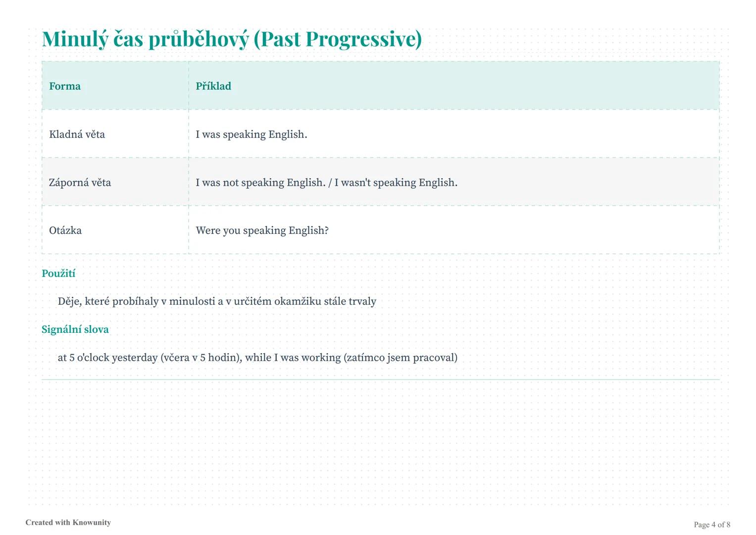Select the Záporná věta row label
The height and width of the screenshot is (535, 756).
(80, 182)
